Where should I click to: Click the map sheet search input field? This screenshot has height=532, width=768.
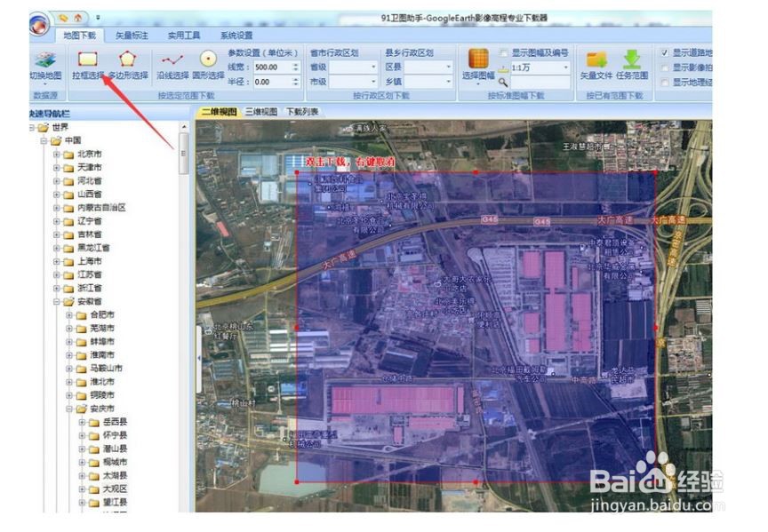click(540, 83)
